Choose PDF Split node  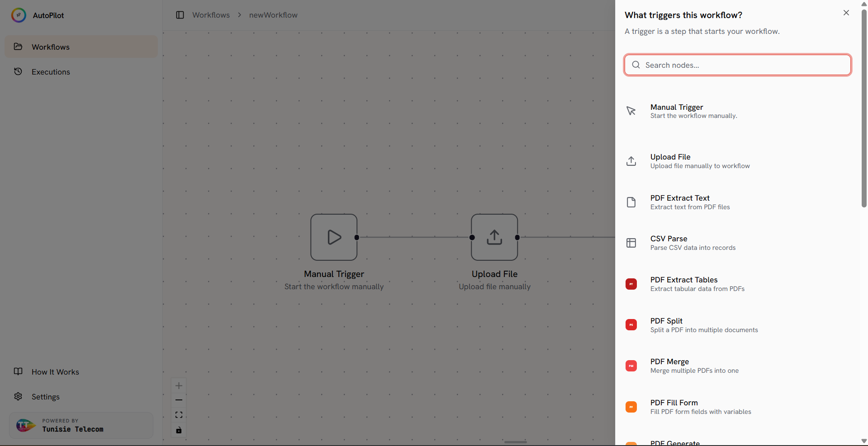point(738,325)
